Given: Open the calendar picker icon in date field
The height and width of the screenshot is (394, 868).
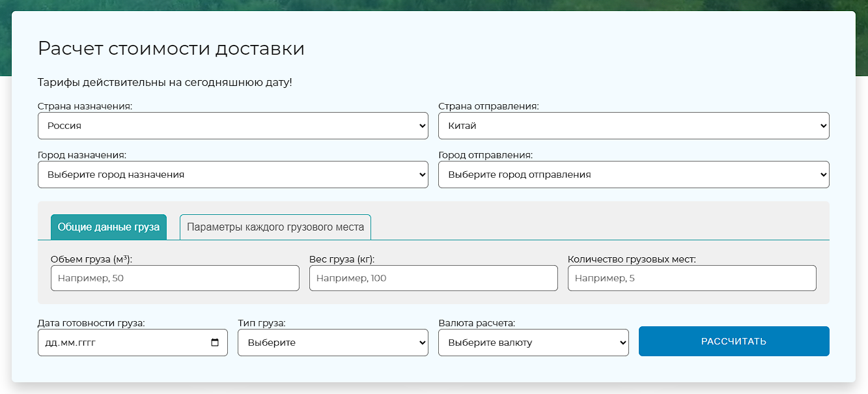Looking at the screenshot, I should pyautogui.click(x=216, y=343).
